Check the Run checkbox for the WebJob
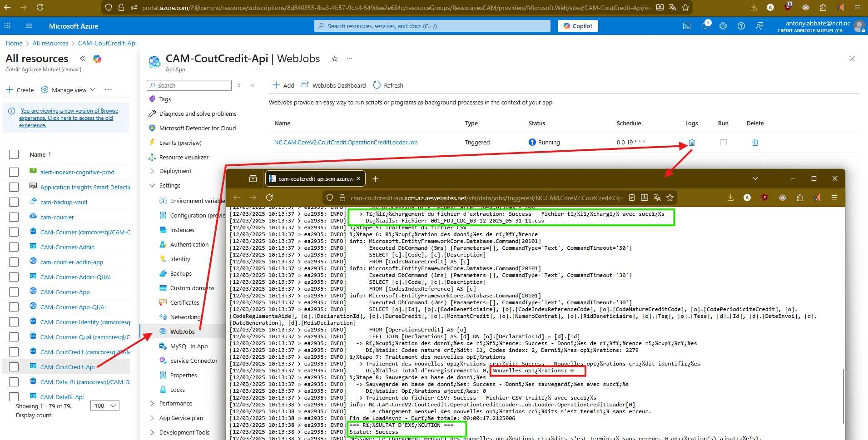Image resolution: width=868 pixels, height=440 pixels. pyautogui.click(x=724, y=143)
